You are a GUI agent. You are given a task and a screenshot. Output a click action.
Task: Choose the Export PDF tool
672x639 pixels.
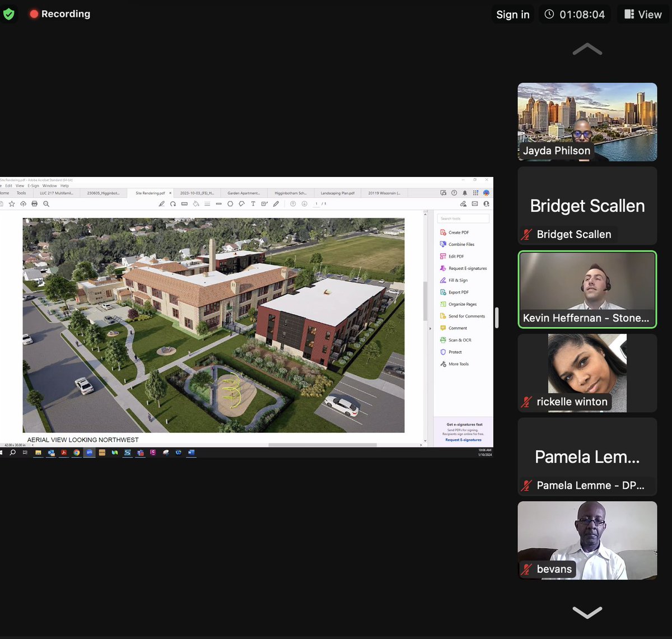[455, 292]
